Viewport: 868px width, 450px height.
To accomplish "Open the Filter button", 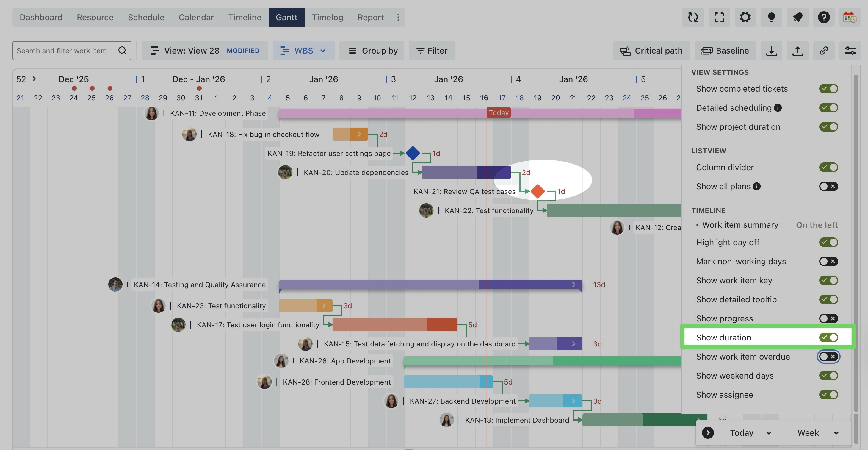I will coord(432,51).
